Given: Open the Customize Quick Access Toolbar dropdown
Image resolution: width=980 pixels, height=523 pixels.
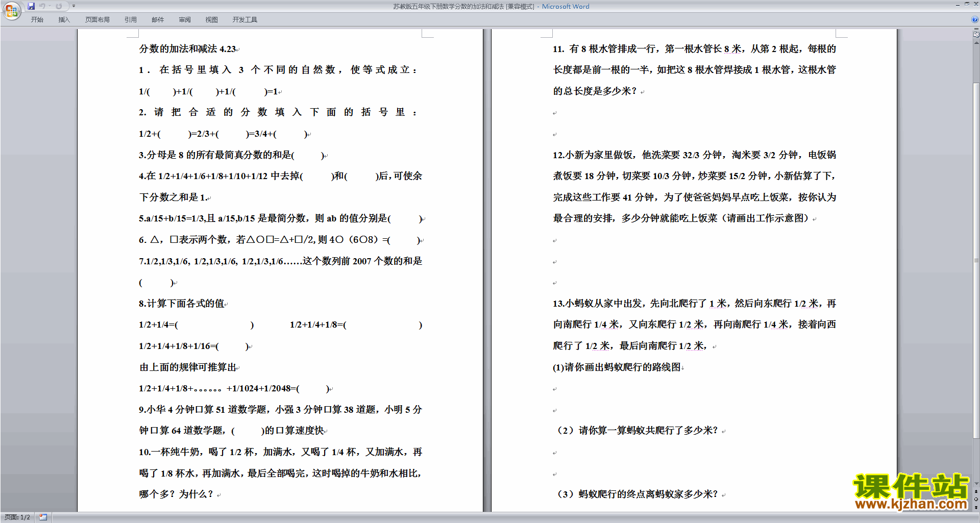Looking at the screenshot, I should (x=73, y=6).
